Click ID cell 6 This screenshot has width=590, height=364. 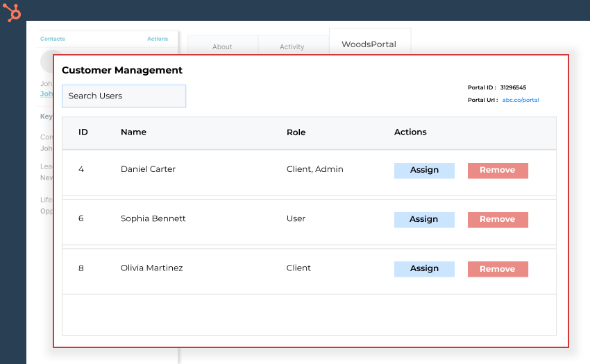[81, 218]
